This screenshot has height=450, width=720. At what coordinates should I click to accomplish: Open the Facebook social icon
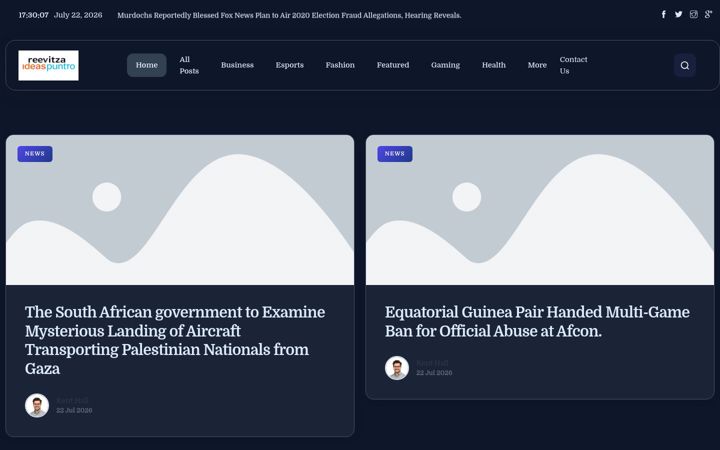click(664, 15)
